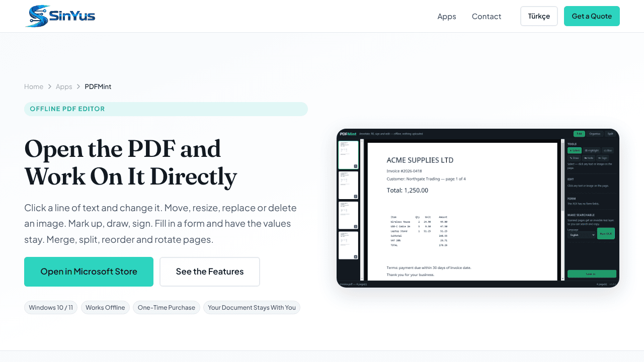This screenshot has width=644, height=362.
Task: Choose the Draw tool in PDFMint
Action: [x=574, y=158]
